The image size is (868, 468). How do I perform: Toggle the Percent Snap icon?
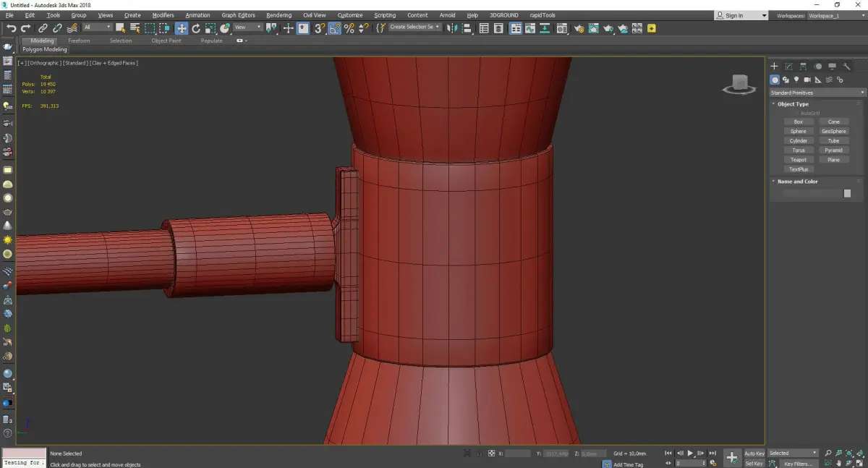click(349, 28)
